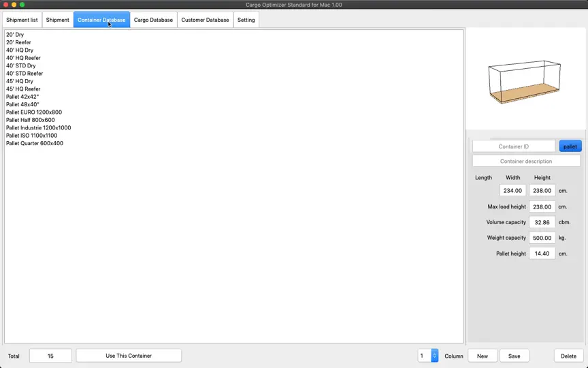
Task: Click the Total count field showing 15
Action: click(x=50, y=356)
